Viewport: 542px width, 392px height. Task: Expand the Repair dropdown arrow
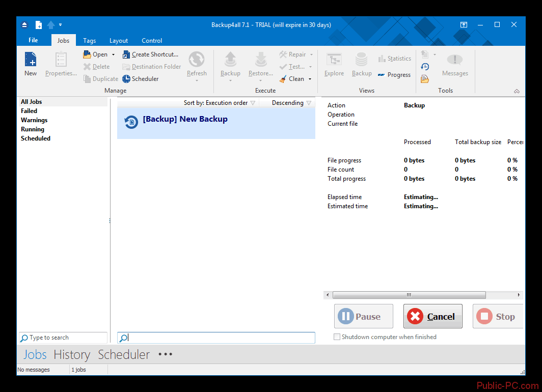point(311,54)
